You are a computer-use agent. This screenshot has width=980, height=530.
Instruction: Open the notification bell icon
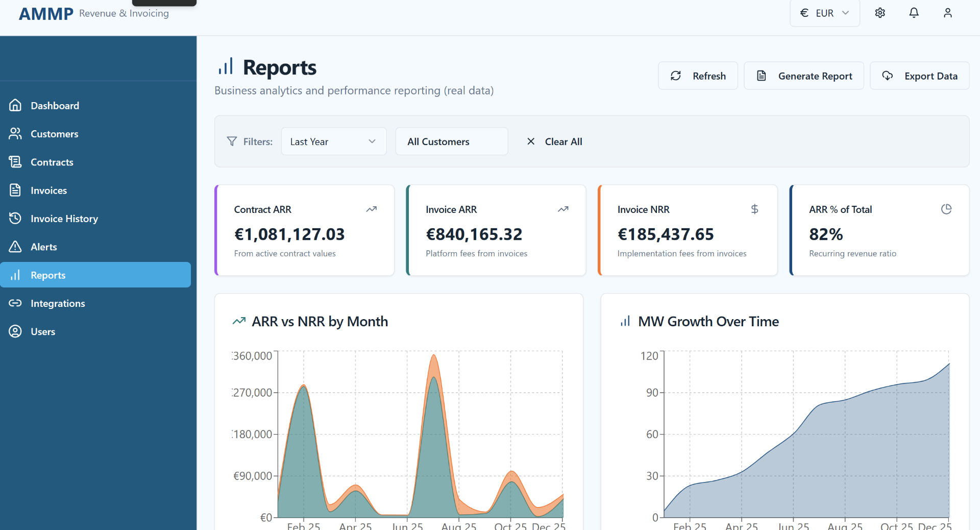(914, 13)
